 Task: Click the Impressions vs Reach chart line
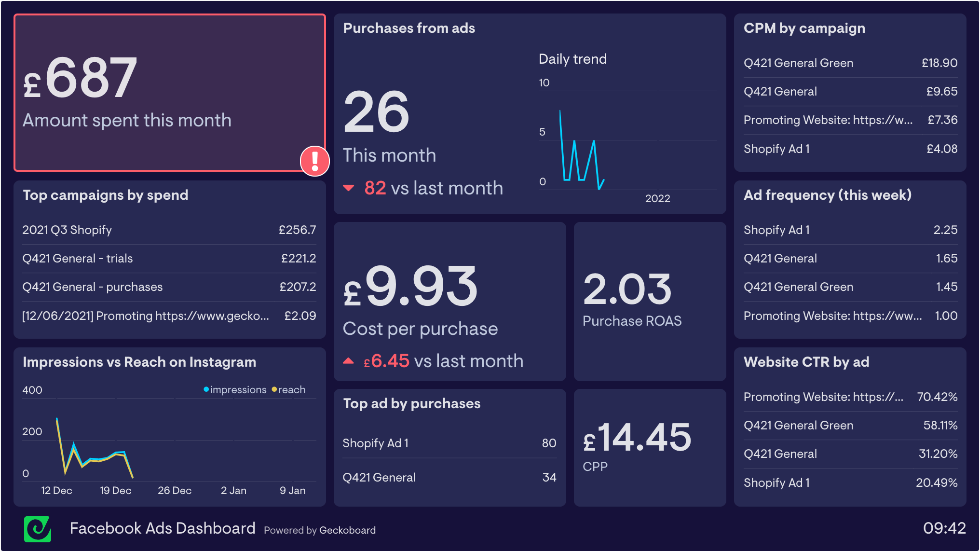click(94, 449)
